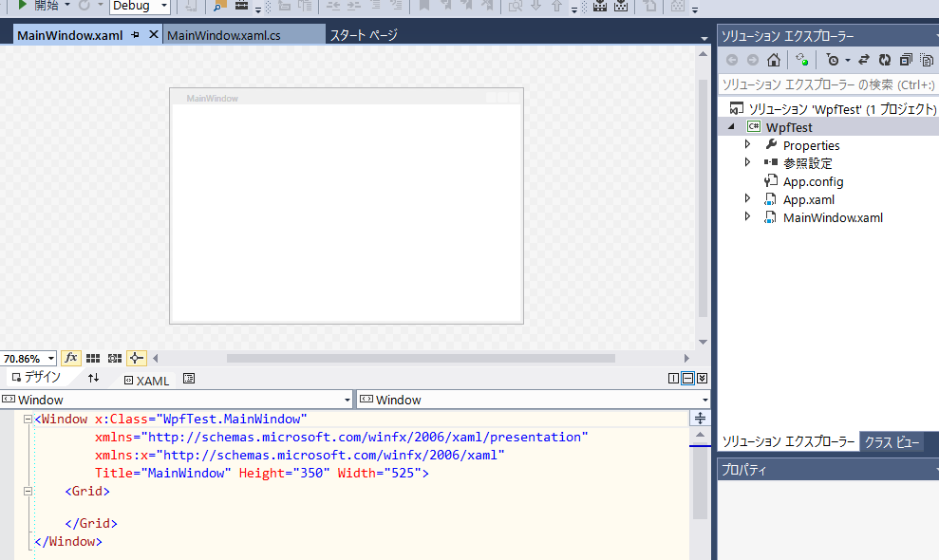Image resolution: width=939 pixels, height=560 pixels.
Task: Switch to the XAML view tab
Action: pyautogui.click(x=147, y=381)
